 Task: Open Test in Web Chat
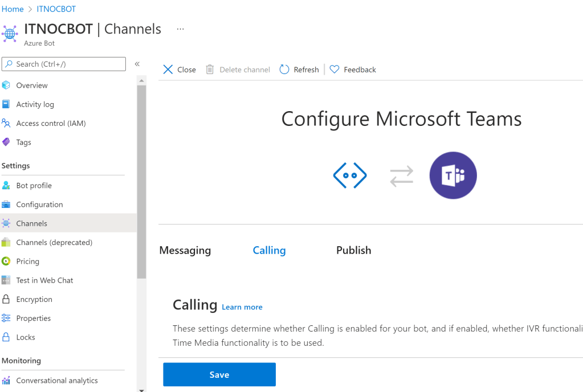tap(44, 280)
